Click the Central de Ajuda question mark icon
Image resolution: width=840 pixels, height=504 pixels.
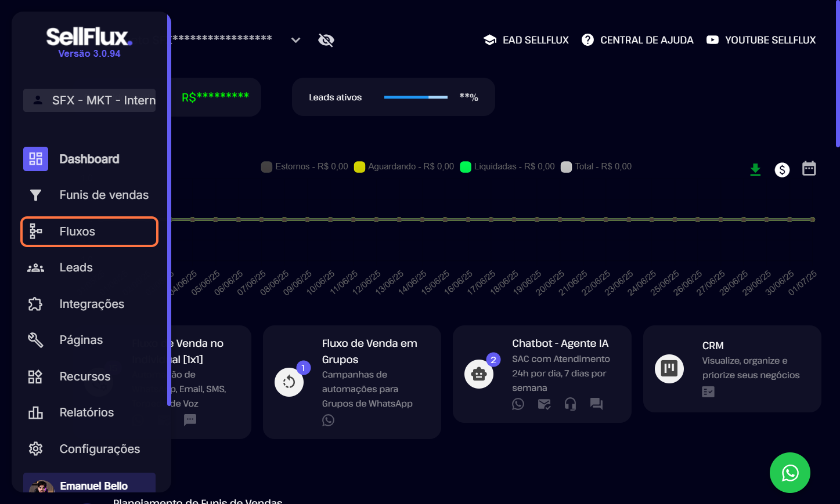[587, 40]
